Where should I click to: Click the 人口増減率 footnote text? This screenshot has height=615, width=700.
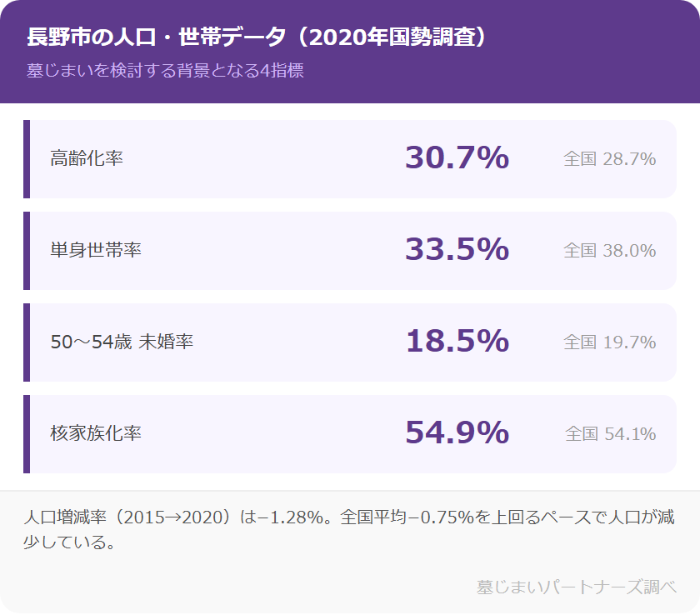(349, 529)
